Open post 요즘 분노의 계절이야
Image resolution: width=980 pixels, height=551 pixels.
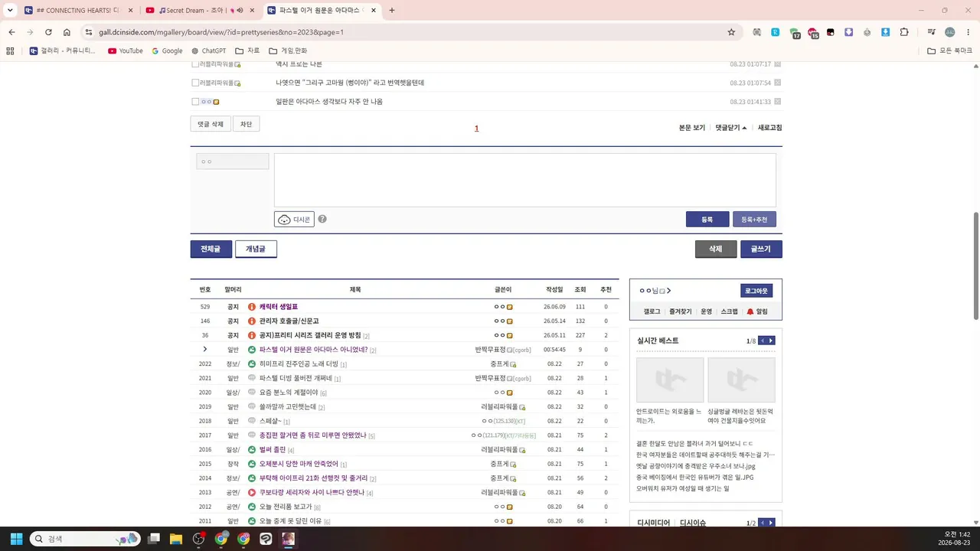point(289,393)
